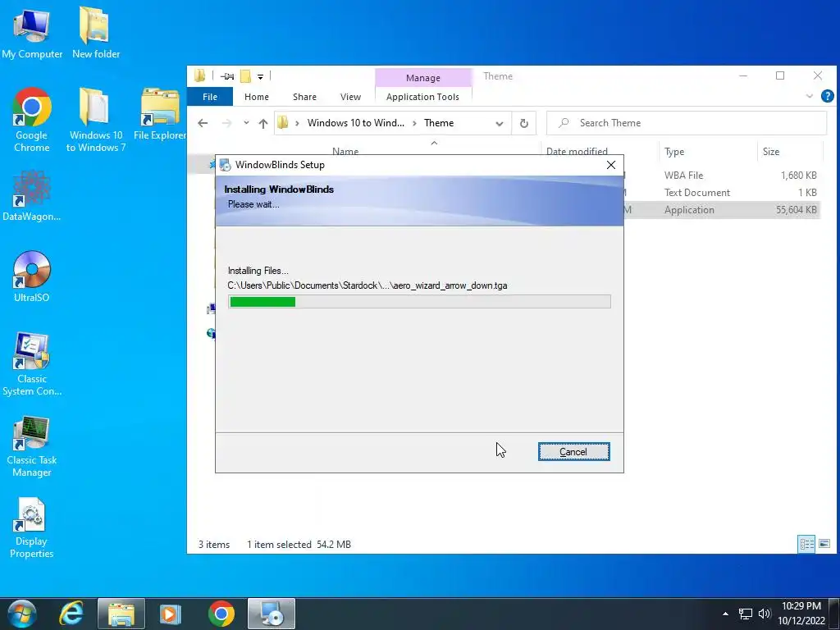Open Classic System Control shortcut

(x=32, y=364)
